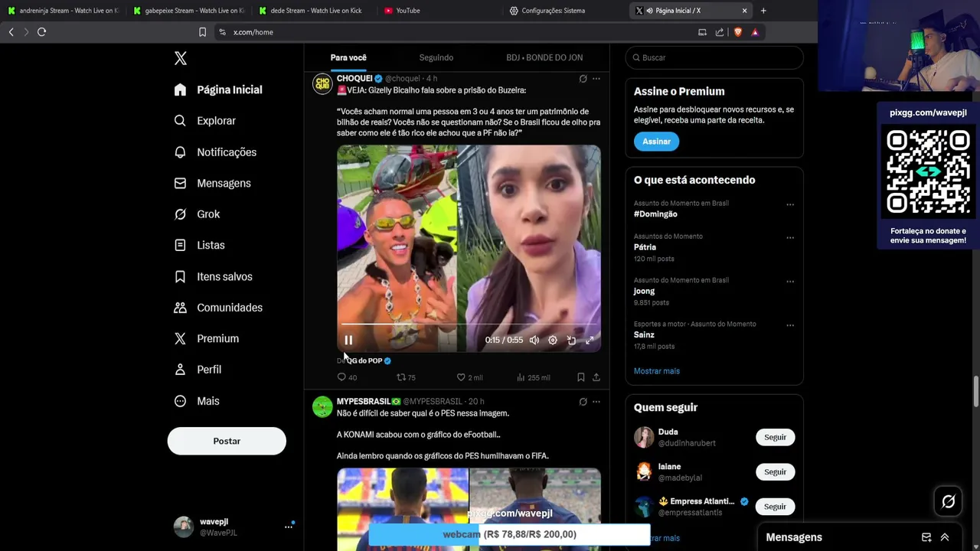Follow laiane with Seguir button
Screen dimensions: 980x551
(x=775, y=471)
